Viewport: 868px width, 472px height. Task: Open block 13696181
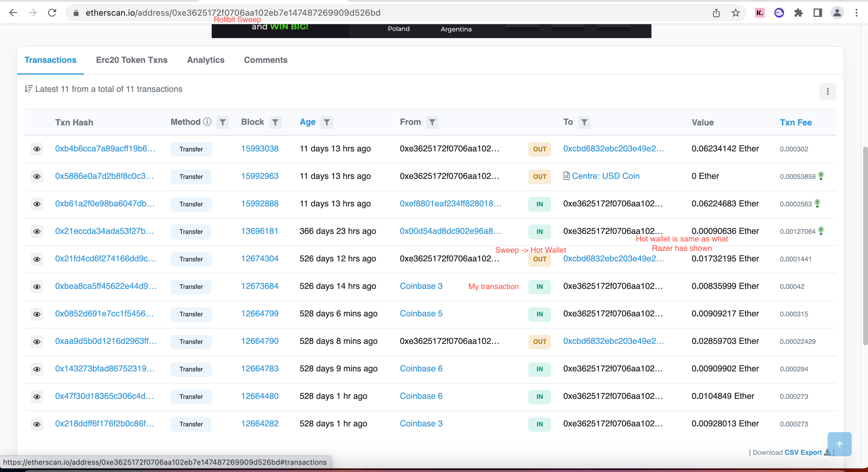[x=260, y=231]
